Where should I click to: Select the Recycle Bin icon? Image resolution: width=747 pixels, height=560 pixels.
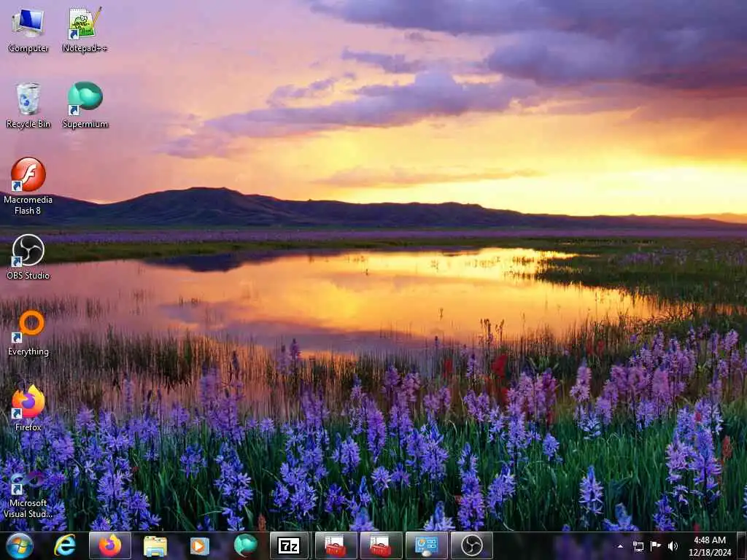28,106
